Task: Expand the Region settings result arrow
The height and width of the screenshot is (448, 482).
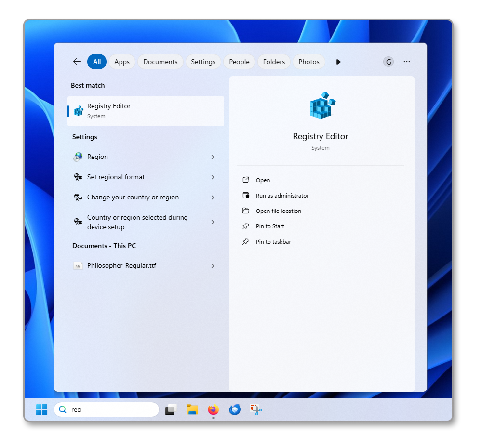Action: (213, 157)
